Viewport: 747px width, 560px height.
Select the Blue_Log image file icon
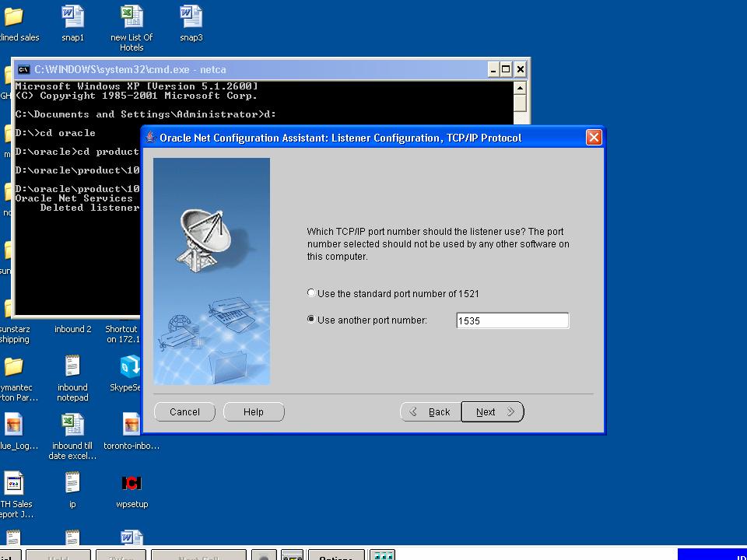tap(13, 425)
